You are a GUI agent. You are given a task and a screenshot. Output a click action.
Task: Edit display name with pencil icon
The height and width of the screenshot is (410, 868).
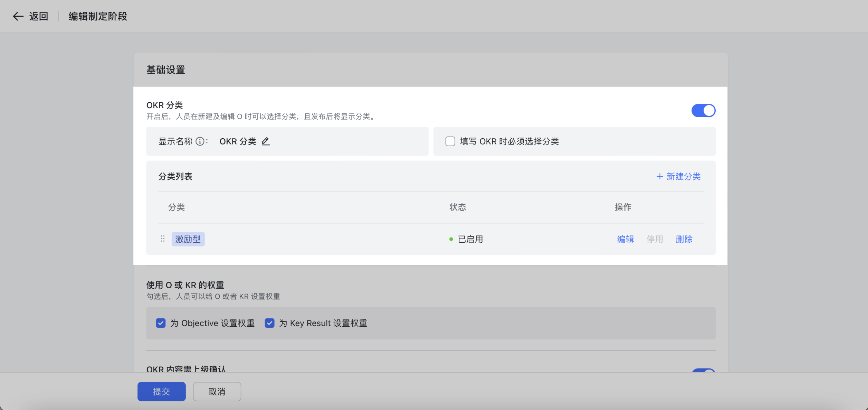(x=266, y=141)
